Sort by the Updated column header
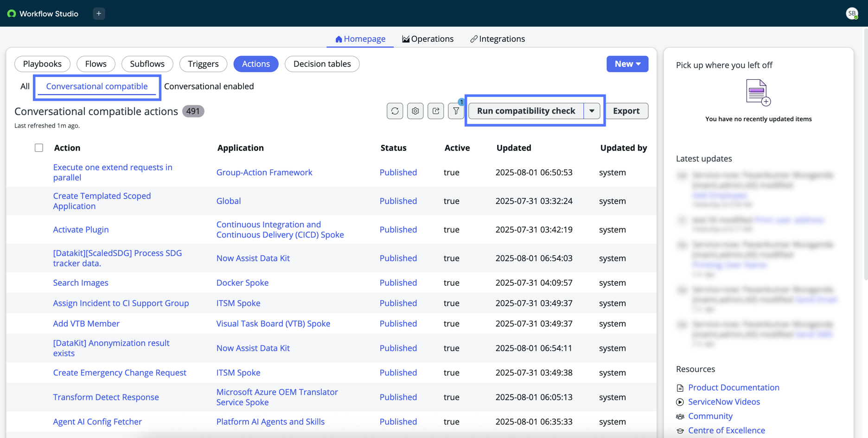 tap(514, 148)
